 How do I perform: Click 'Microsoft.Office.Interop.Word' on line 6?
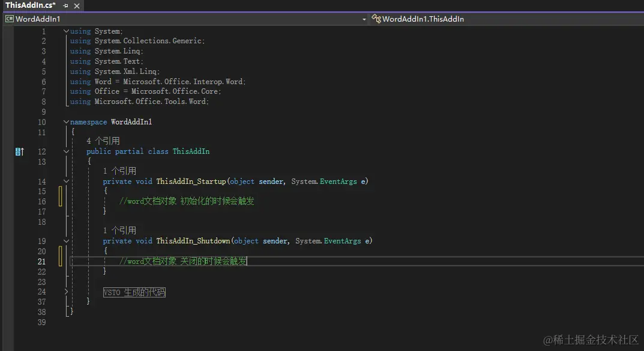tap(183, 82)
